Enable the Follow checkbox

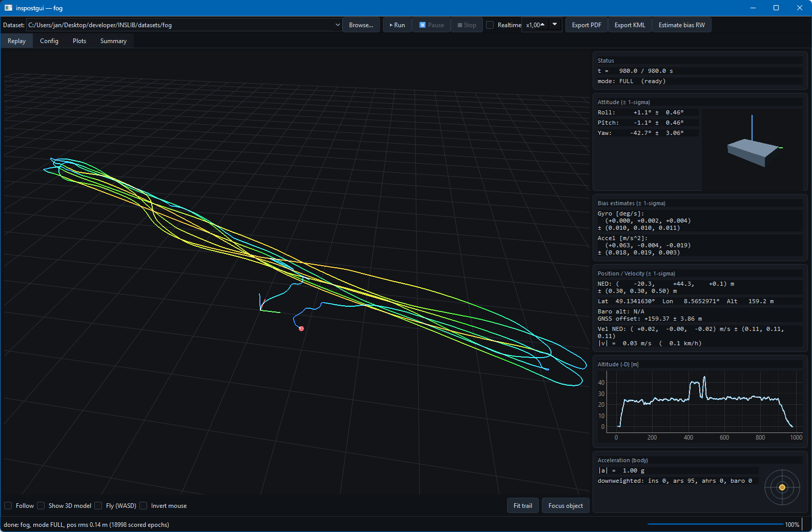(8, 506)
